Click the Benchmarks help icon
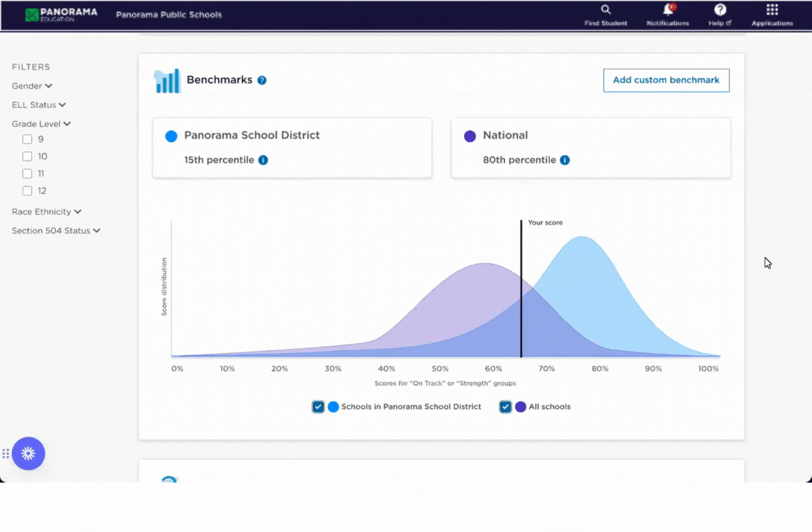The image size is (812, 532). (x=262, y=81)
